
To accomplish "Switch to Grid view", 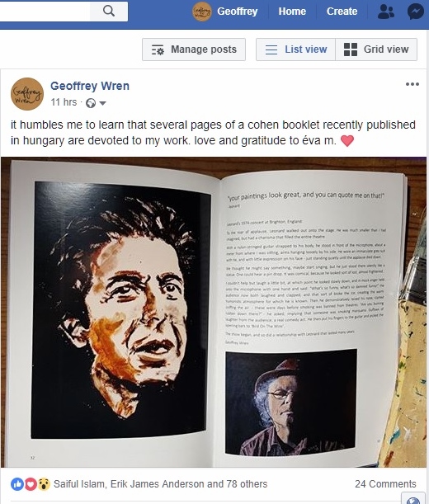I will click(376, 49).
